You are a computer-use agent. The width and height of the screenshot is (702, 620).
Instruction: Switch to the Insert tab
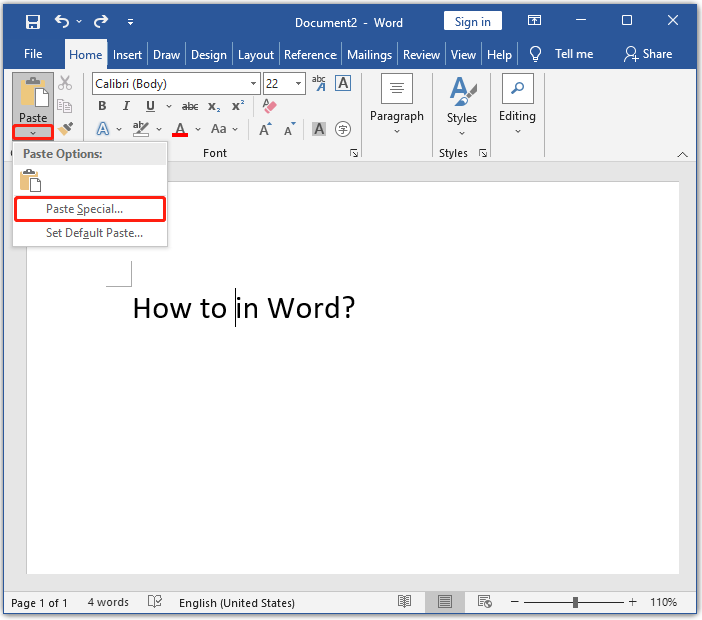[x=127, y=55]
